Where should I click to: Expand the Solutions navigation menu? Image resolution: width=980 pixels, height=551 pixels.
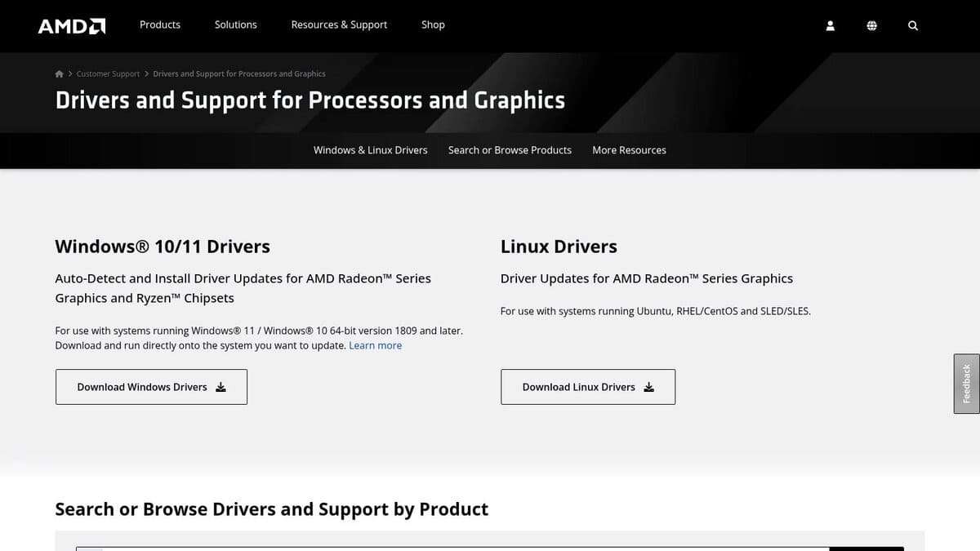click(235, 24)
